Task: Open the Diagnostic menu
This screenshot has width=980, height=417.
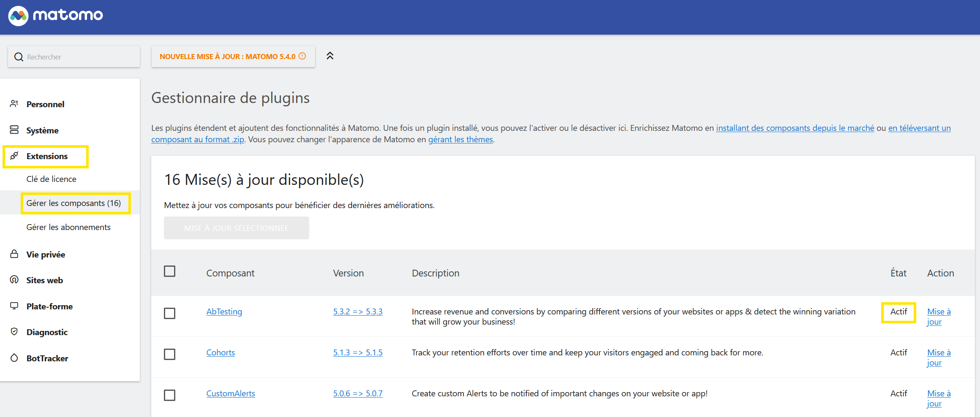Action: click(47, 332)
